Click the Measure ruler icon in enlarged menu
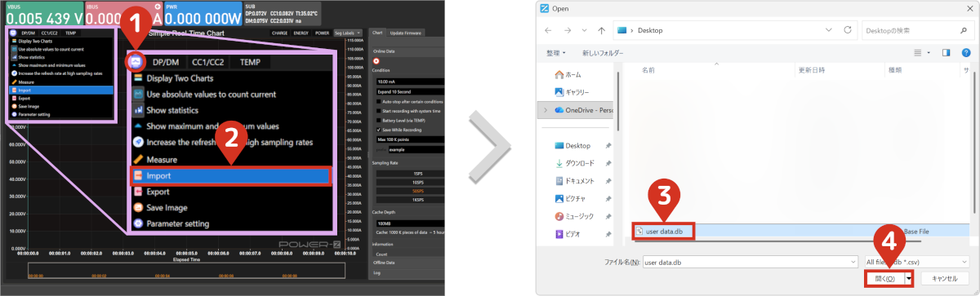 click(x=139, y=159)
